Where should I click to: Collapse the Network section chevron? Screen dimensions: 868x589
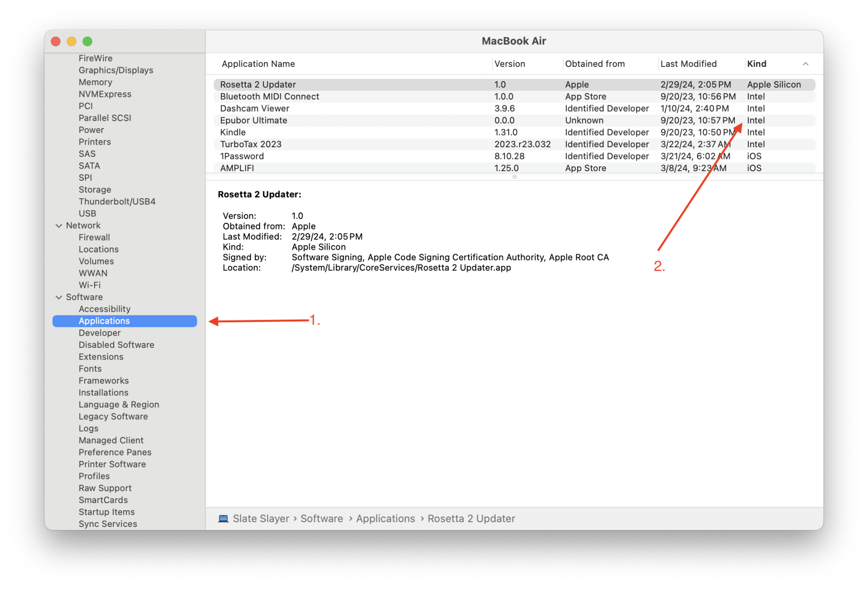pyautogui.click(x=59, y=225)
